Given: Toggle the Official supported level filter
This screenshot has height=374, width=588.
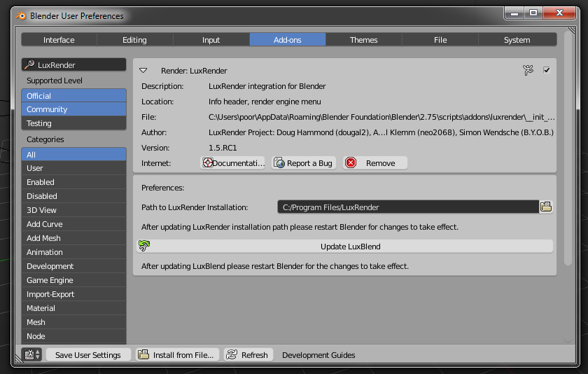Looking at the screenshot, I should point(74,96).
